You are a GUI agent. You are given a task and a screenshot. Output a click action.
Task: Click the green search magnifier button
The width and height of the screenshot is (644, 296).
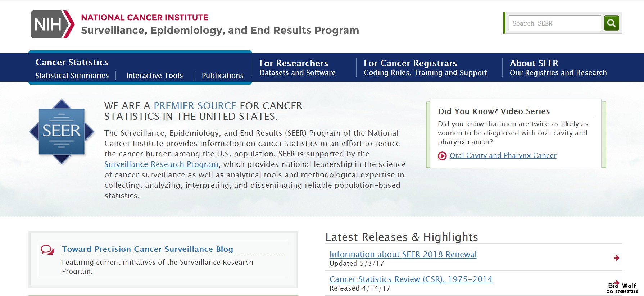pos(611,23)
